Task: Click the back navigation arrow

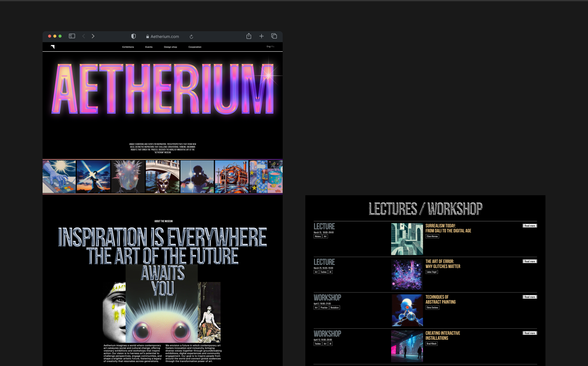Action: (x=84, y=36)
